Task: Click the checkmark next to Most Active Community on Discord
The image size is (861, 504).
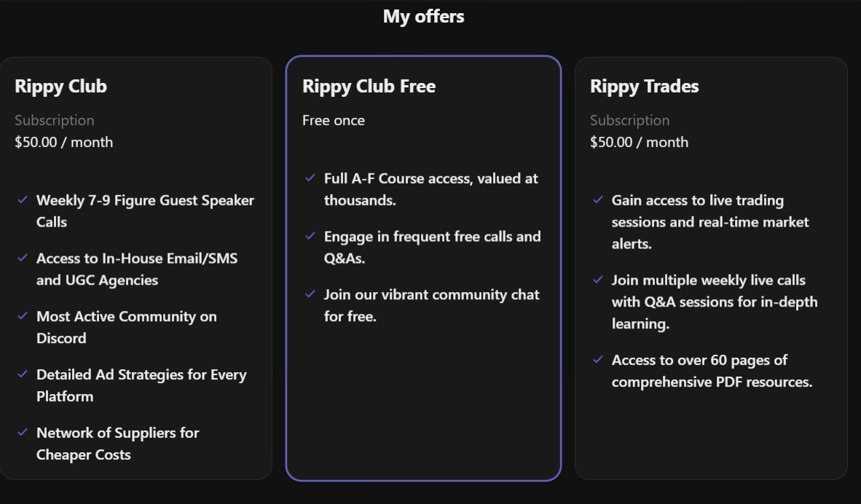Action: point(23,316)
